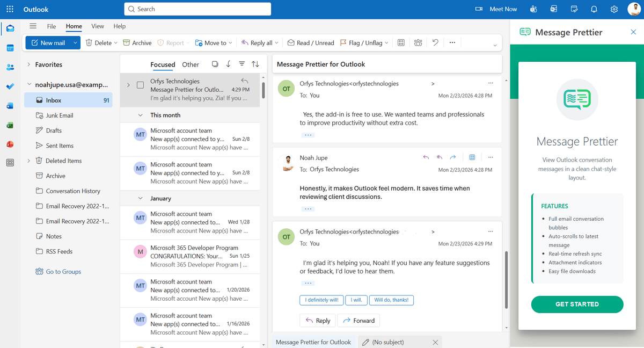Viewport: 644px width, 348px height.
Task: Click the Search box
Action: [x=197, y=9]
